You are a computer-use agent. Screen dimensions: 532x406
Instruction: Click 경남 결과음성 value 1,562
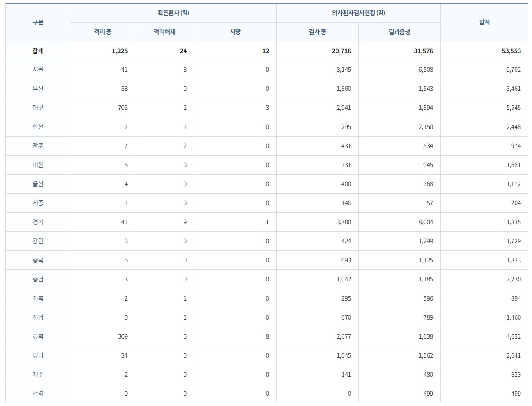click(426, 355)
